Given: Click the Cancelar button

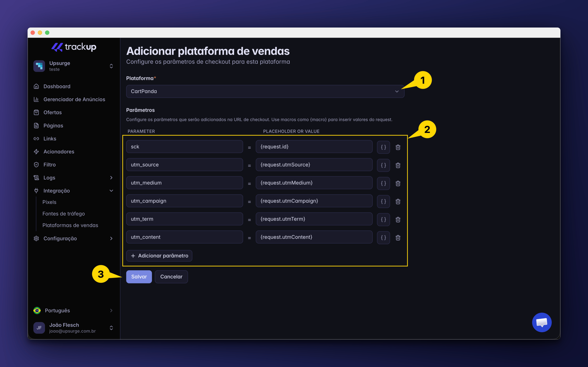Looking at the screenshot, I should tap(171, 277).
